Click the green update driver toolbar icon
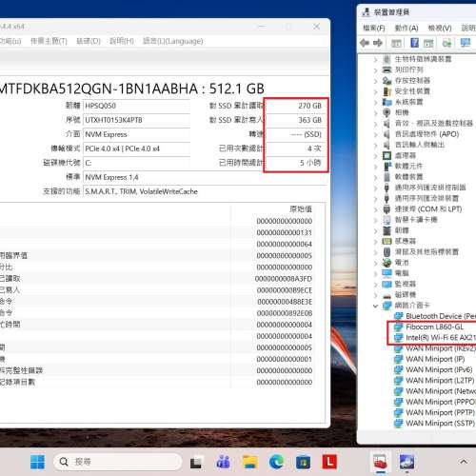 (446, 43)
